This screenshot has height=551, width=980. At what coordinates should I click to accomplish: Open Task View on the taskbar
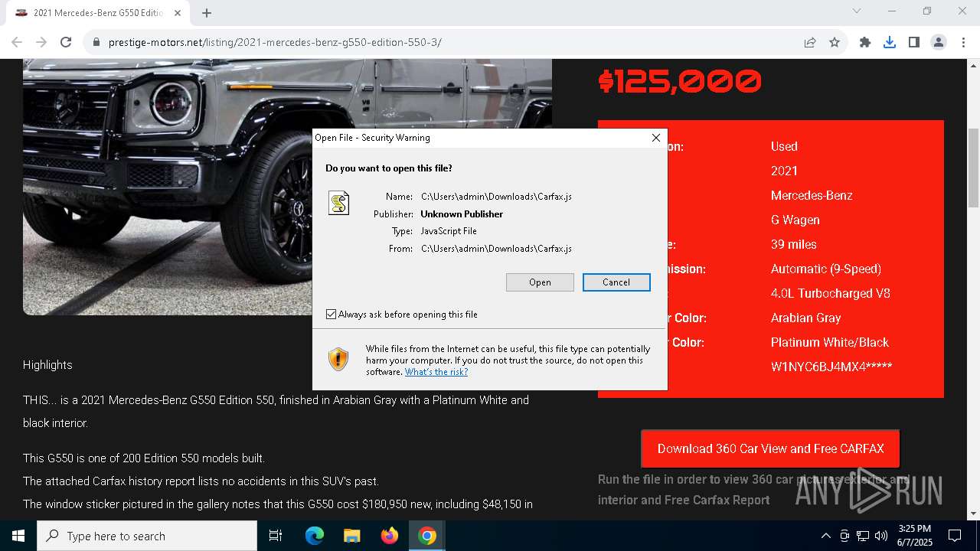coord(276,536)
